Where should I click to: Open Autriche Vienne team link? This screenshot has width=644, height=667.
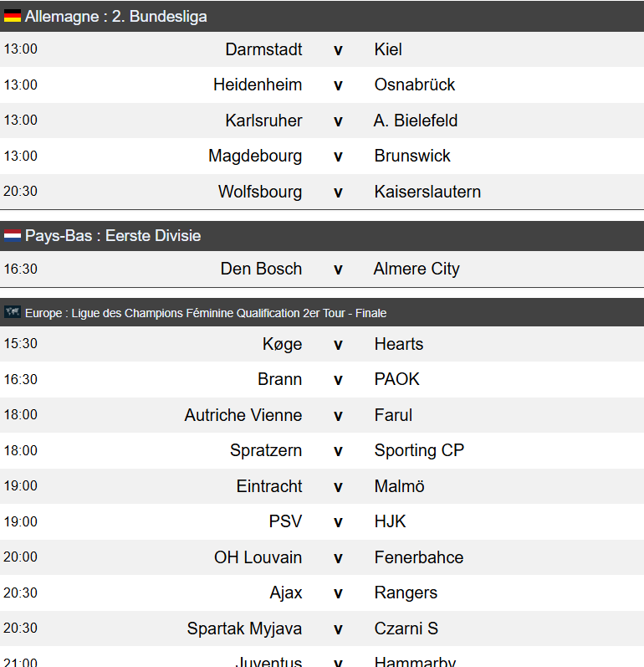(x=243, y=415)
